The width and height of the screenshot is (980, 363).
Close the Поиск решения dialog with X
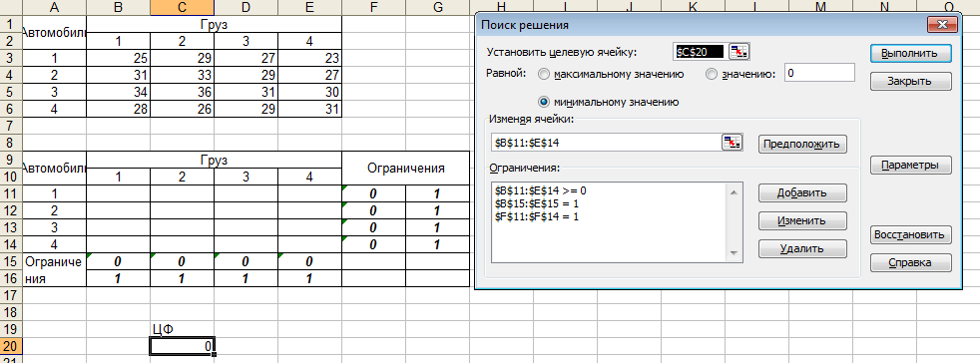click(942, 25)
